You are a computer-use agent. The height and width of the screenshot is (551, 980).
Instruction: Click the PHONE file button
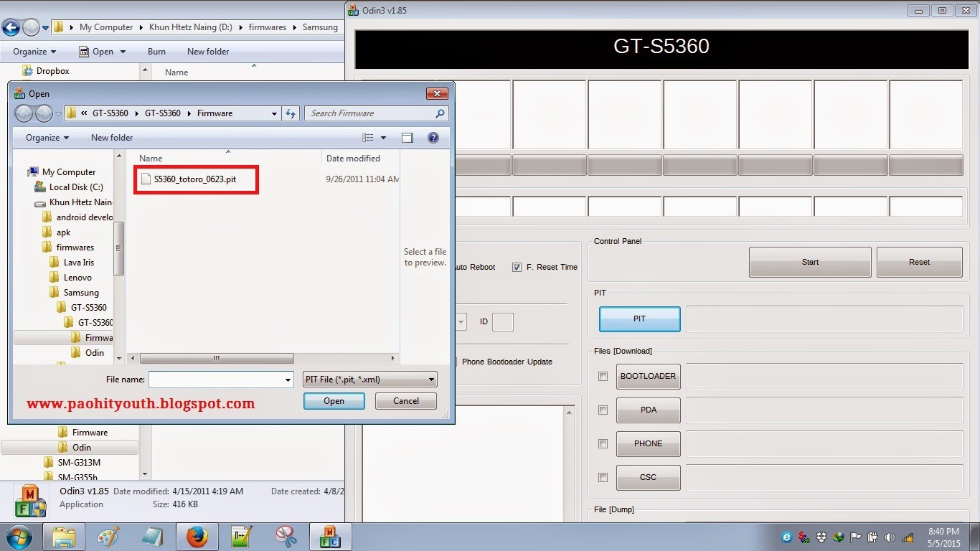click(x=648, y=443)
